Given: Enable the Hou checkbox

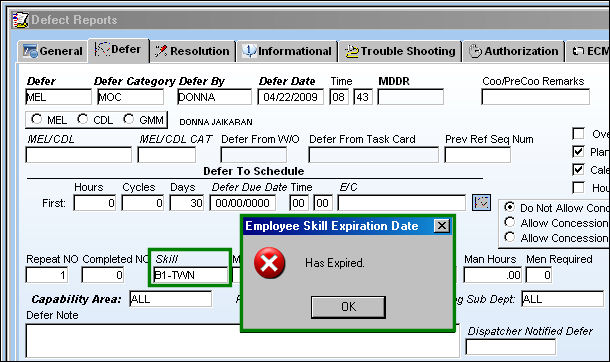Looking at the screenshot, I should tap(578, 187).
